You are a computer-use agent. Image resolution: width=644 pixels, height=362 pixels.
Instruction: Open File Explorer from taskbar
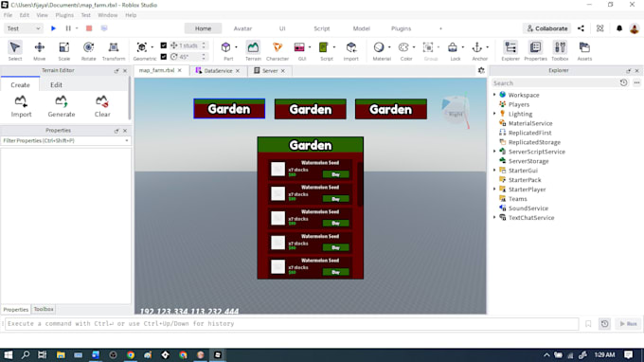tap(61, 354)
